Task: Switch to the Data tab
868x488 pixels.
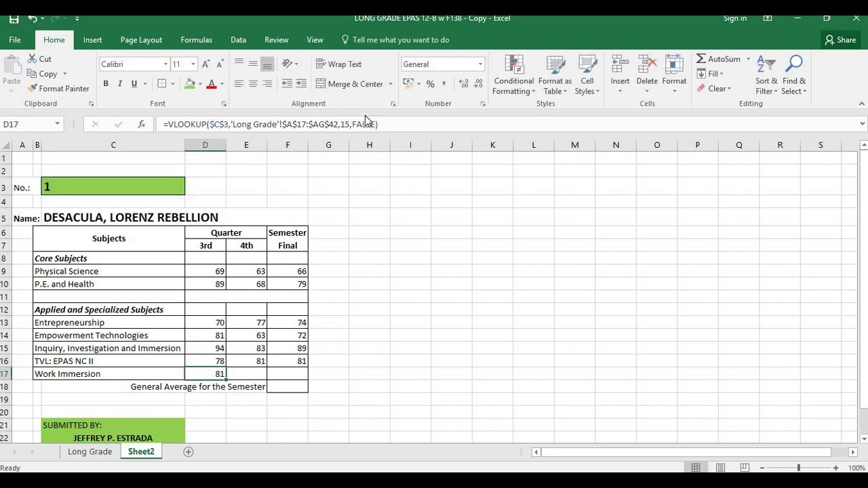Action: (238, 40)
